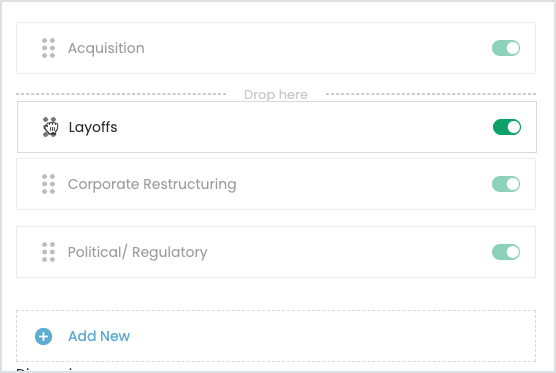
Task: Grab the Corporate Restructuring drag handle
Action: pyautogui.click(x=49, y=184)
